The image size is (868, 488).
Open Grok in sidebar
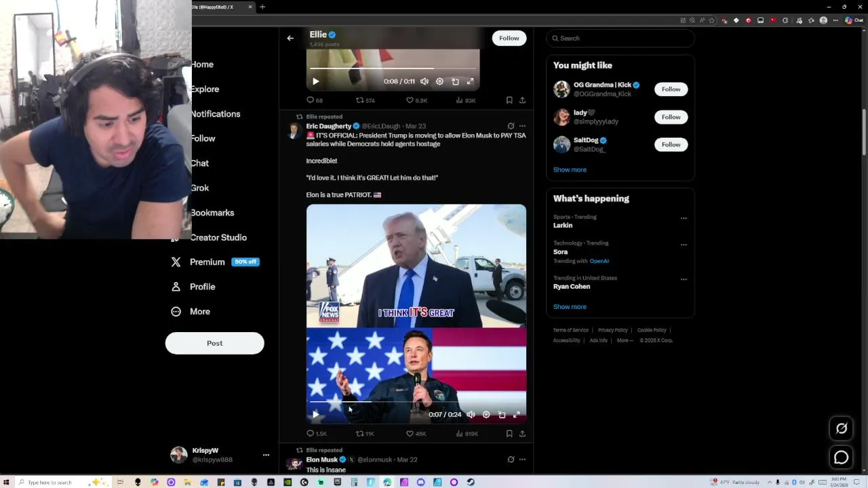pos(200,188)
